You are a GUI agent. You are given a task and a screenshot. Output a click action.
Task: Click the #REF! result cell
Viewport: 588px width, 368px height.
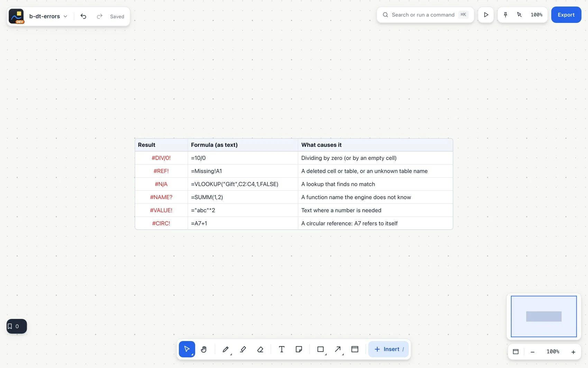(x=162, y=171)
